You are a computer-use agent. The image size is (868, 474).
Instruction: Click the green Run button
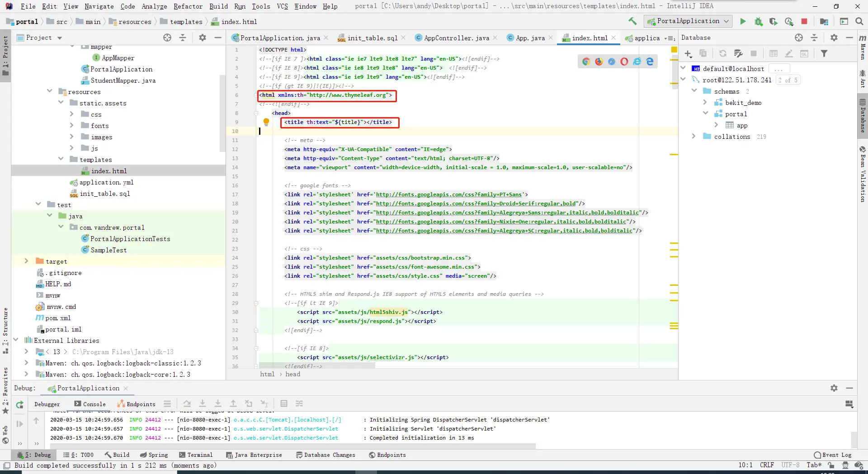pyautogui.click(x=743, y=21)
